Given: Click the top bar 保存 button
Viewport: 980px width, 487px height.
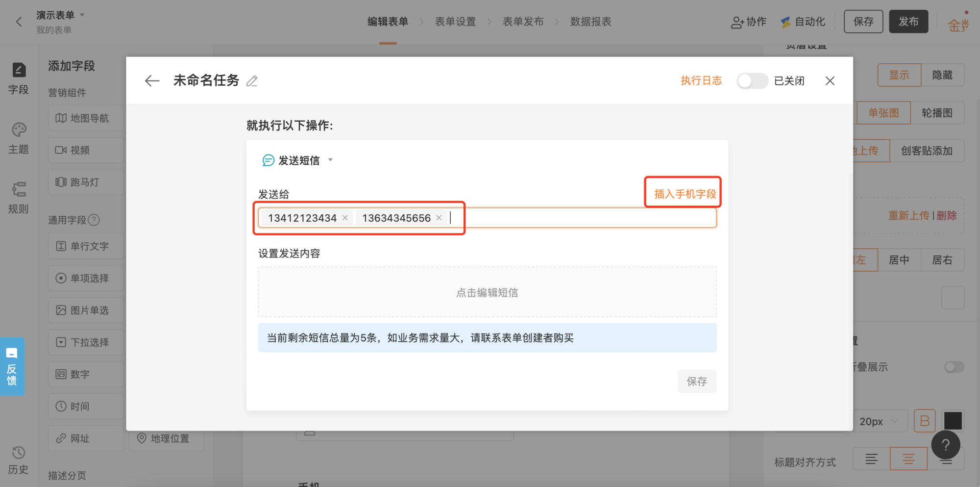Looking at the screenshot, I should [863, 22].
